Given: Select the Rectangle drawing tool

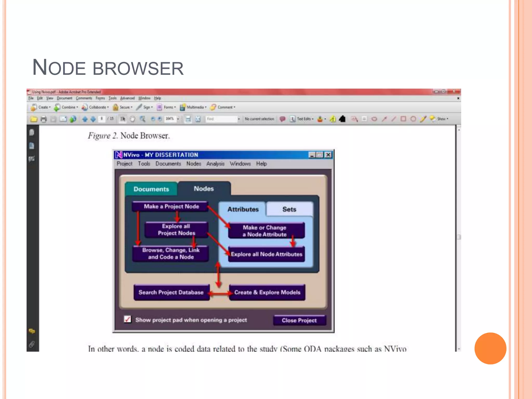Looking at the screenshot, I should coord(403,119).
